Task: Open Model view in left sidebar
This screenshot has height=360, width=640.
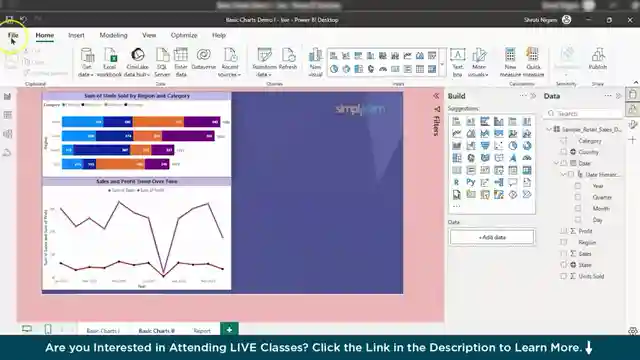Action: pyautogui.click(x=7, y=134)
